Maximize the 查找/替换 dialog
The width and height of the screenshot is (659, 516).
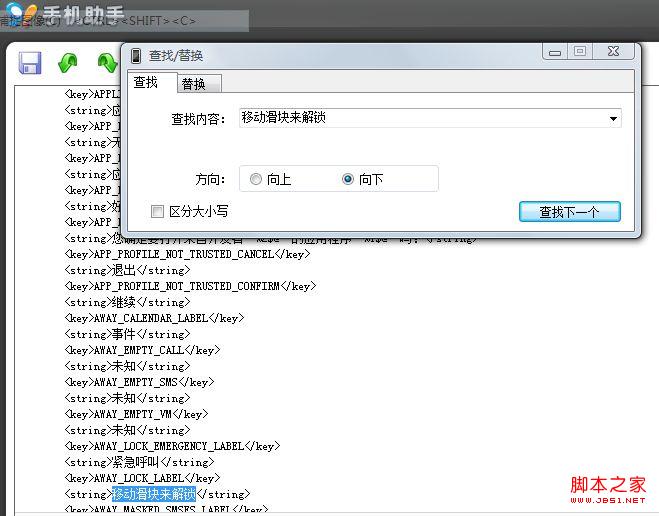coord(580,51)
